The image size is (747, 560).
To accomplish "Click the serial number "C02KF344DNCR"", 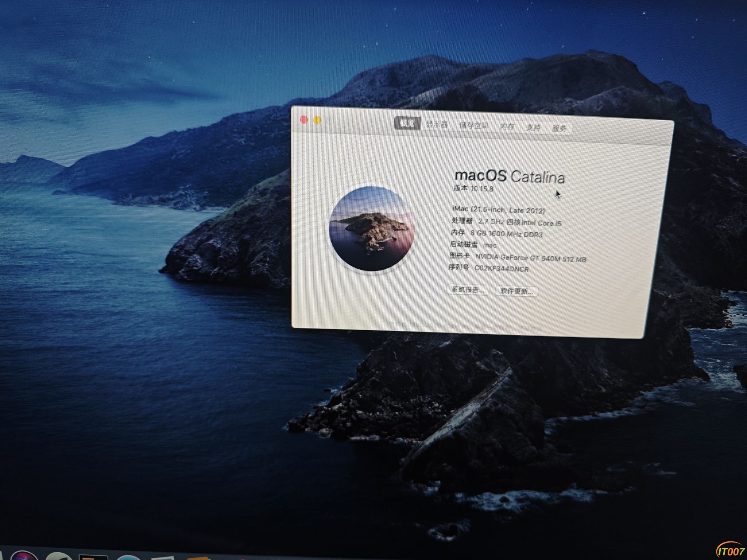I will click(x=502, y=268).
